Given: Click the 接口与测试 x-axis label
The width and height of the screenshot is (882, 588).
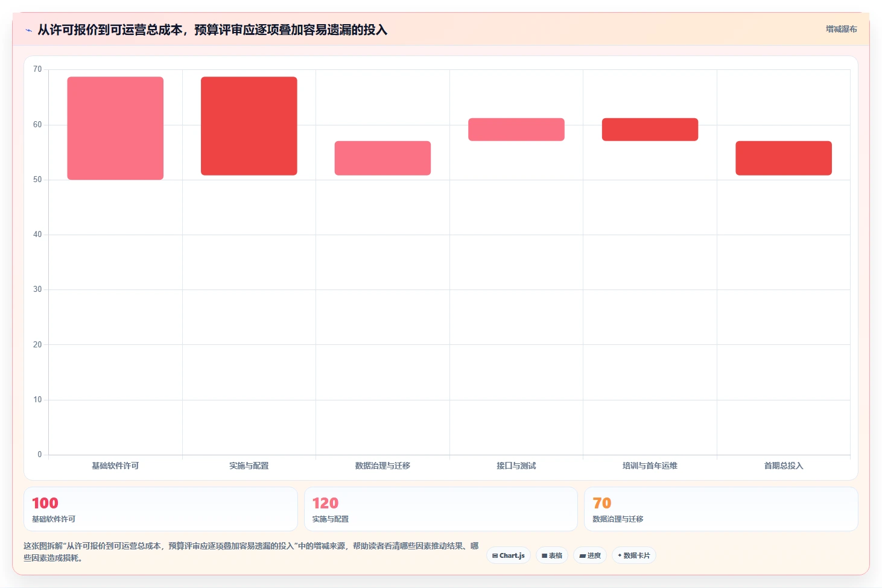Looking at the screenshot, I should [x=516, y=466].
